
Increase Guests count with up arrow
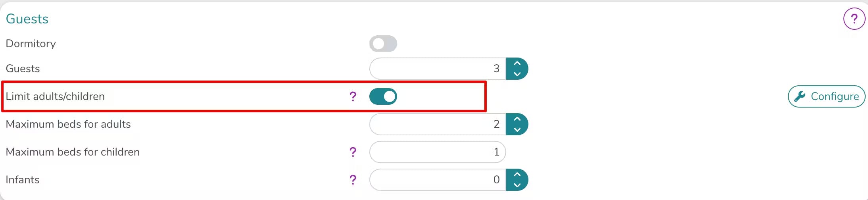517,63
